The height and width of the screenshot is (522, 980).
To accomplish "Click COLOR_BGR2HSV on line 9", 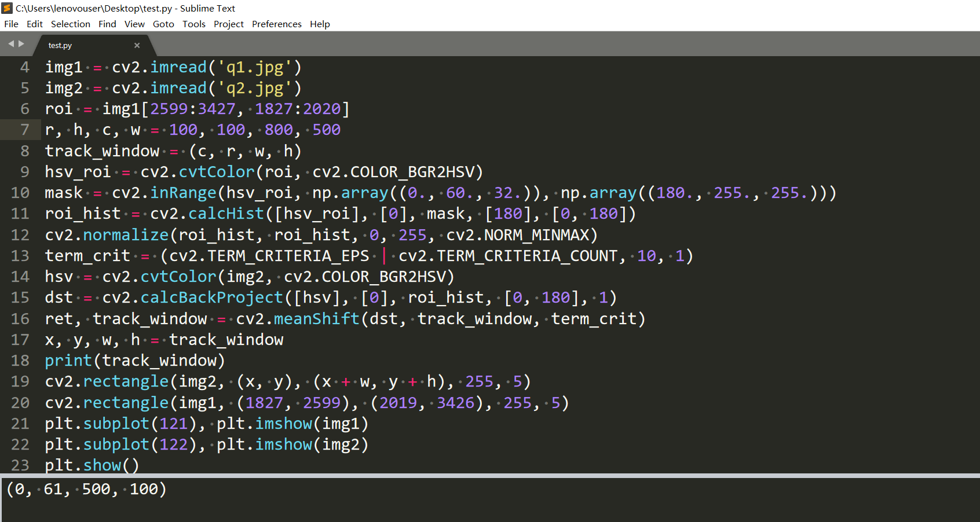I will tap(412, 172).
